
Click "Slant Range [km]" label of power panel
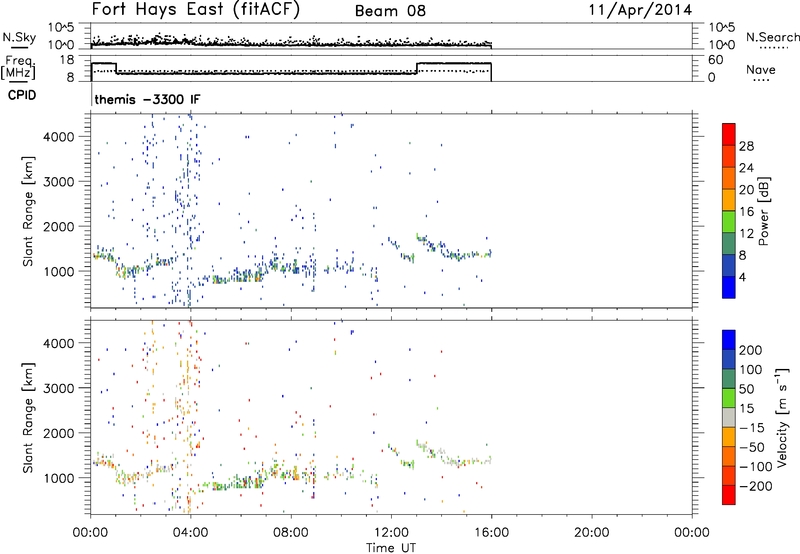[28, 211]
